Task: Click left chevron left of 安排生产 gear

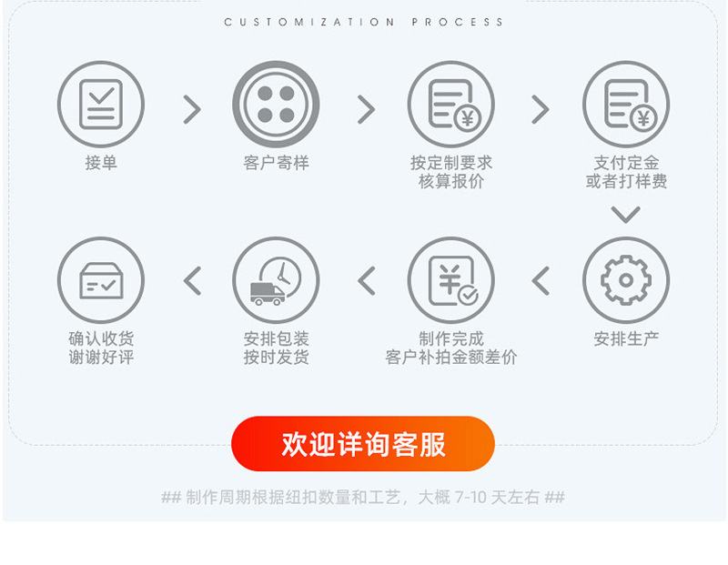Action: pos(541,281)
